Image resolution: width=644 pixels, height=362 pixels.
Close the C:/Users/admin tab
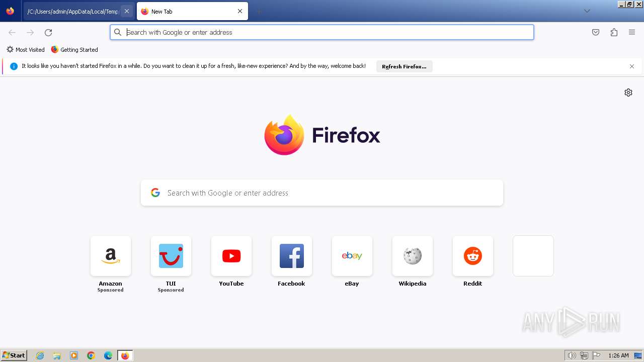[x=127, y=11]
